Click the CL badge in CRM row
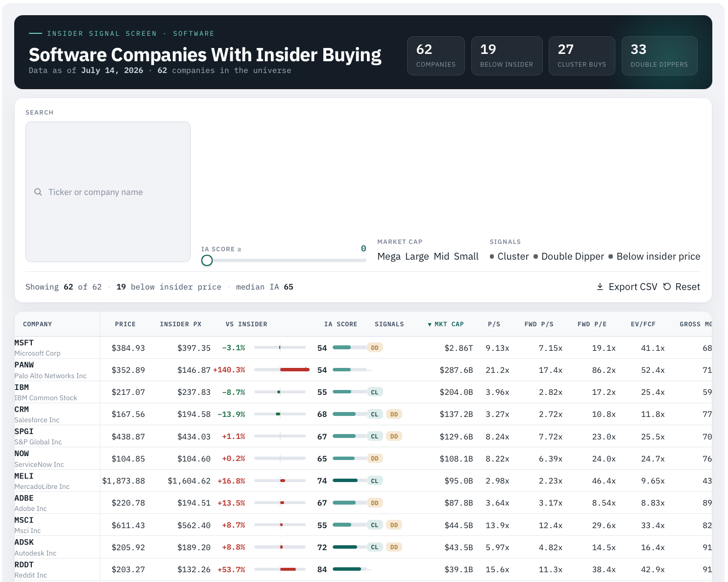Image resolution: width=728 pixels, height=582 pixels. (x=375, y=414)
